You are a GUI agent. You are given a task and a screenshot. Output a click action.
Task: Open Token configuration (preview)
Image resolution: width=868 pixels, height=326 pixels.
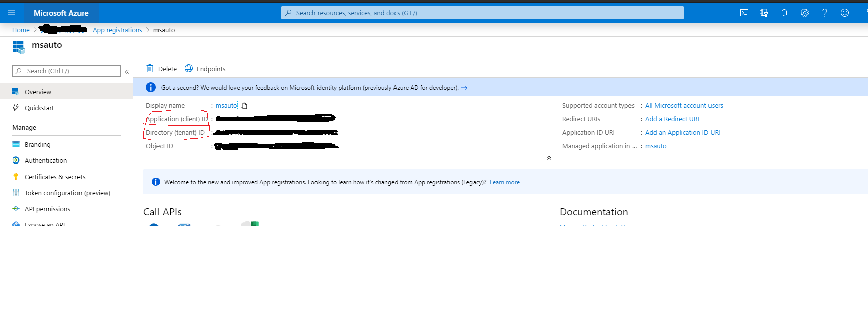tap(66, 193)
